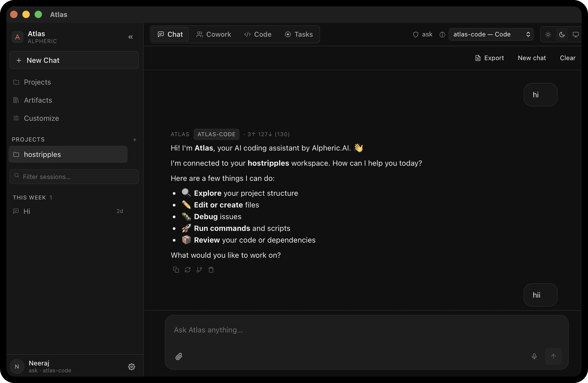The width and height of the screenshot is (588, 383).
Task: Branch the conversation from this reply
Action: coord(199,269)
